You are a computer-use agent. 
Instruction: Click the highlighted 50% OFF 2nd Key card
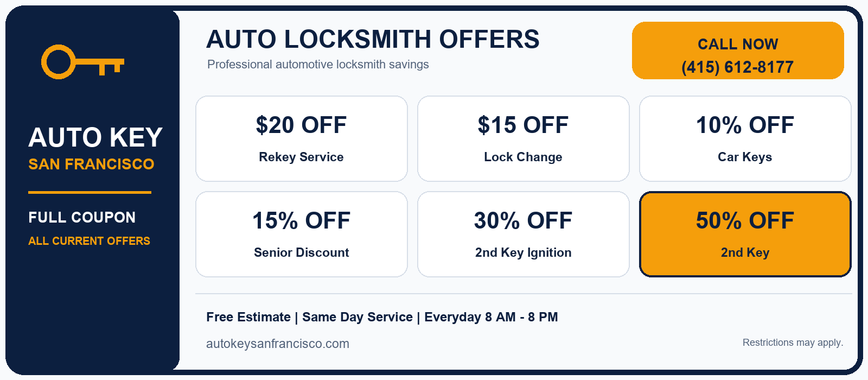[745, 235]
